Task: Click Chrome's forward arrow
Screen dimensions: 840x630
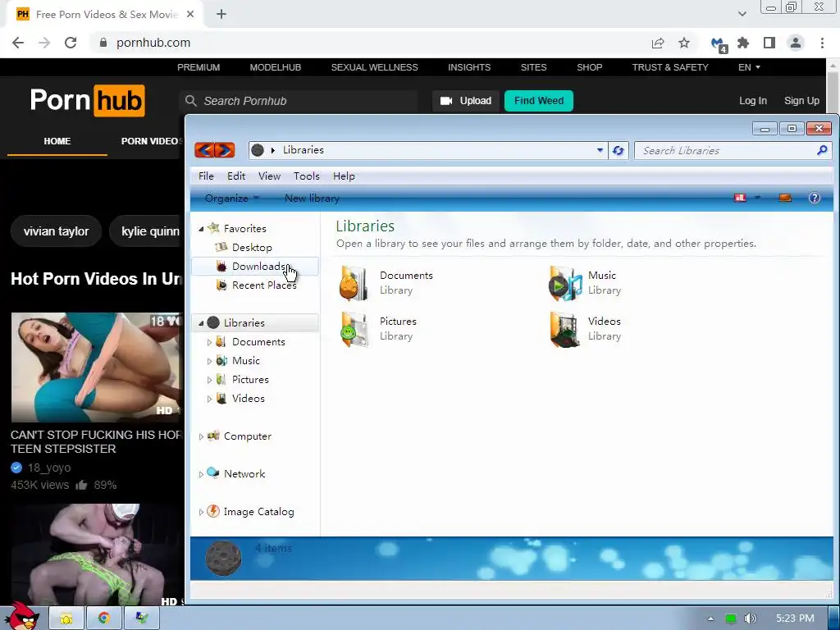Action: (x=44, y=43)
